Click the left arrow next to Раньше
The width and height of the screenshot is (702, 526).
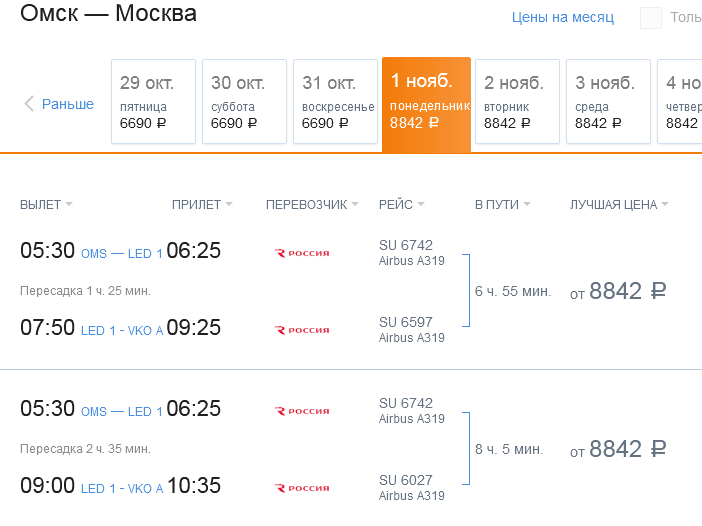(x=29, y=104)
